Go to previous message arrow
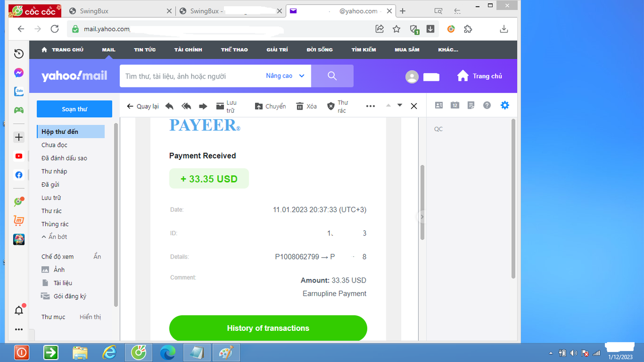644x362 pixels. [x=388, y=106]
